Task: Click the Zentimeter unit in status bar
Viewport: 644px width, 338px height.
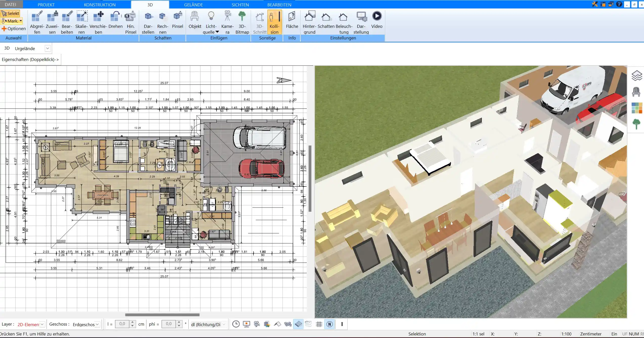Action: [x=591, y=334]
